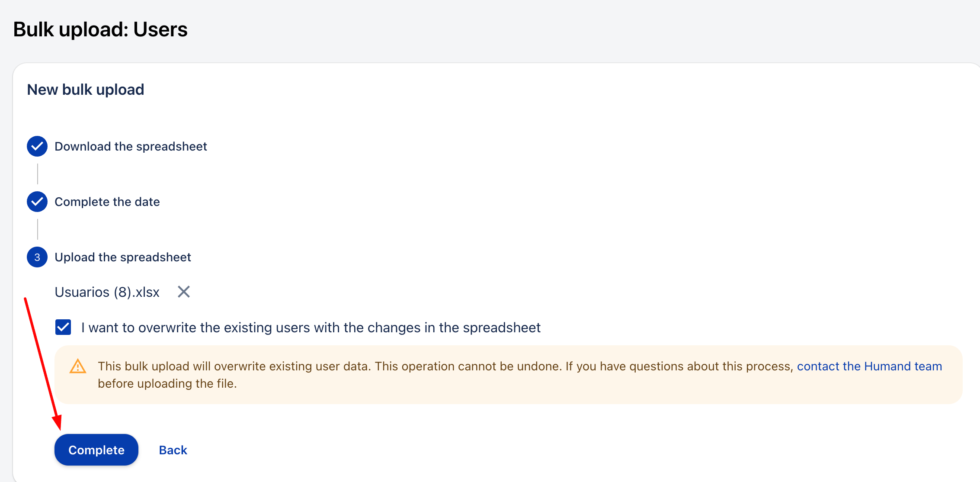Select the 'Upload the spreadsheet' step label
The height and width of the screenshot is (482, 980).
123,257
